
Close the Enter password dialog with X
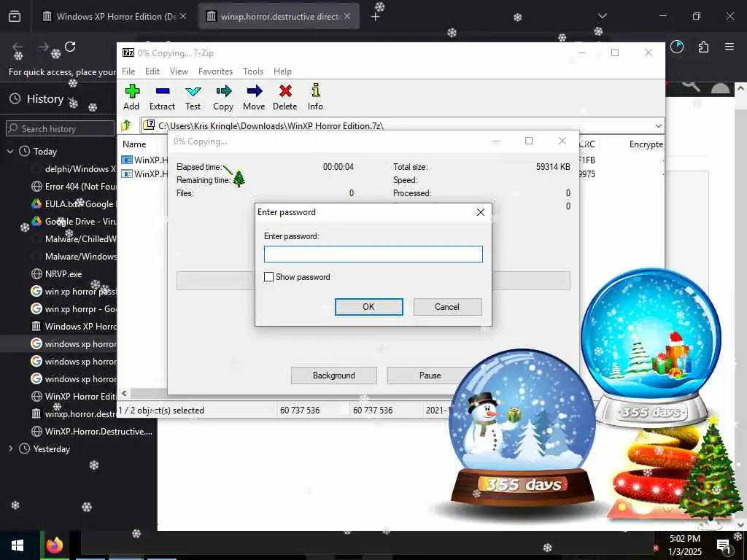(481, 212)
